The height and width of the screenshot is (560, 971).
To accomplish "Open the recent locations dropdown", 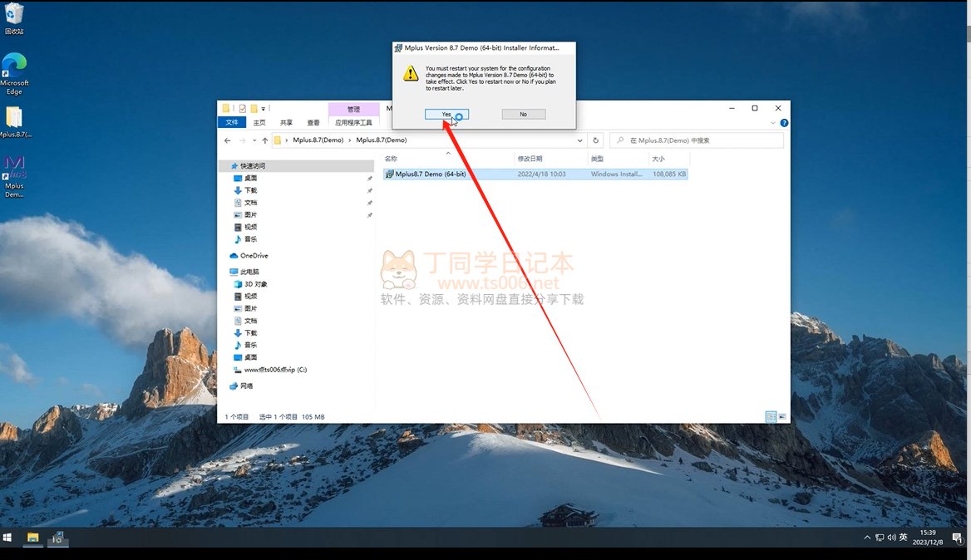I will coord(254,140).
